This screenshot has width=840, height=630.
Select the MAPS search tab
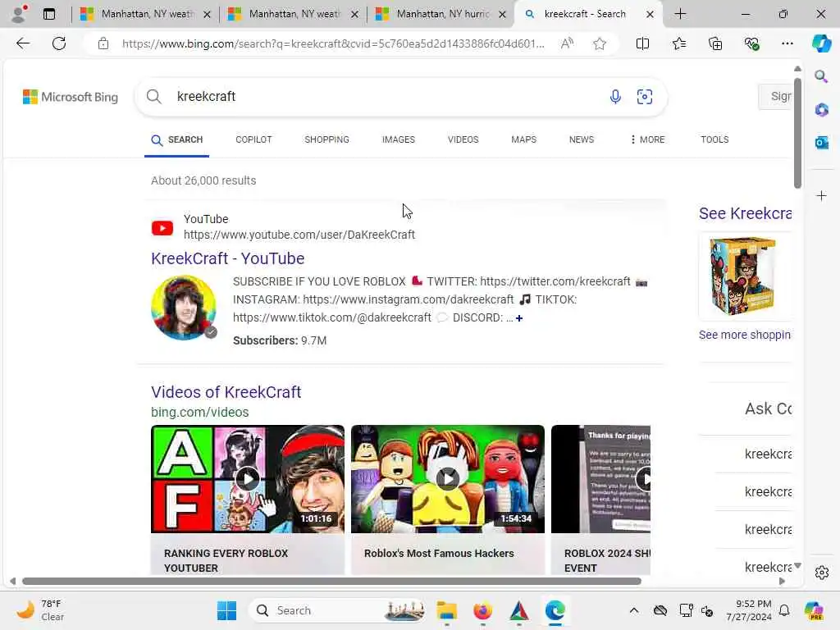click(x=523, y=139)
